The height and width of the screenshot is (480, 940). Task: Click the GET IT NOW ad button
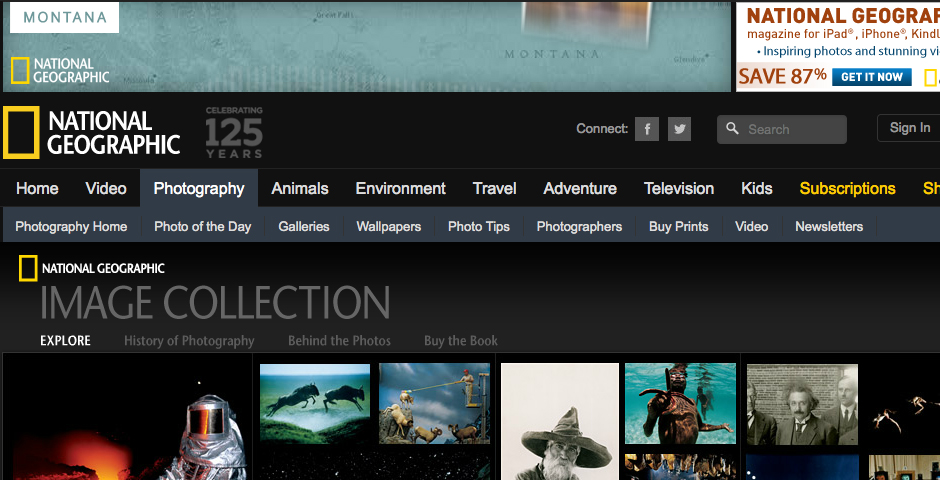(872, 77)
